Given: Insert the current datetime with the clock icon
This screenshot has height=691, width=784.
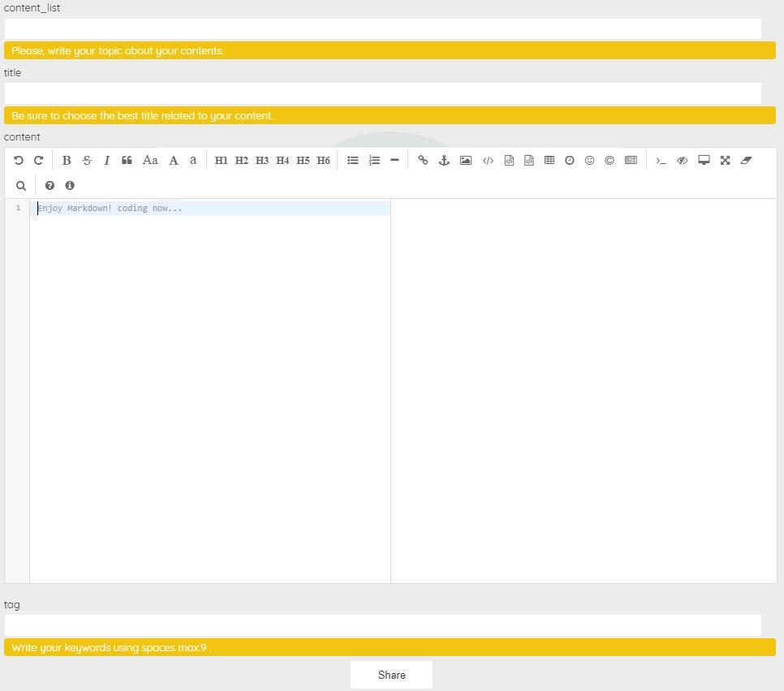Looking at the screenshot, I should pos(570,160).
